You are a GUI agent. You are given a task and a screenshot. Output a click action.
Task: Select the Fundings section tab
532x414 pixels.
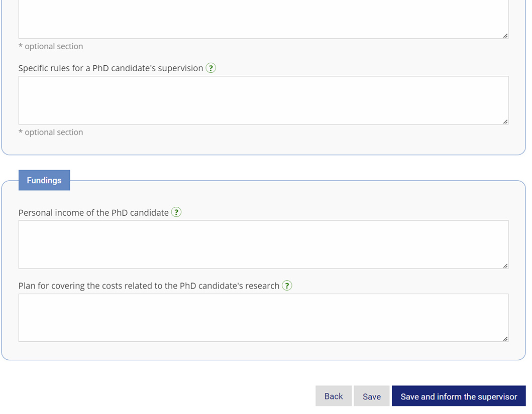point(44,180)
